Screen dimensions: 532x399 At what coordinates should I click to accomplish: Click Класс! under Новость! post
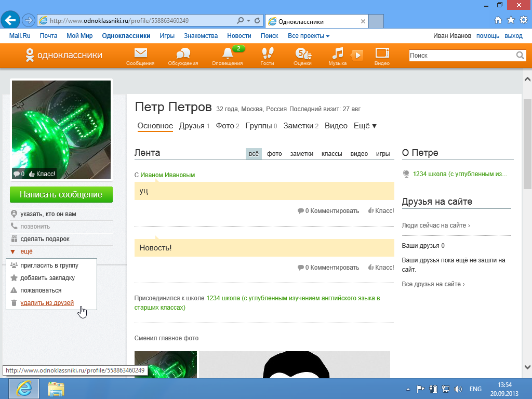[x=381, y=268]
